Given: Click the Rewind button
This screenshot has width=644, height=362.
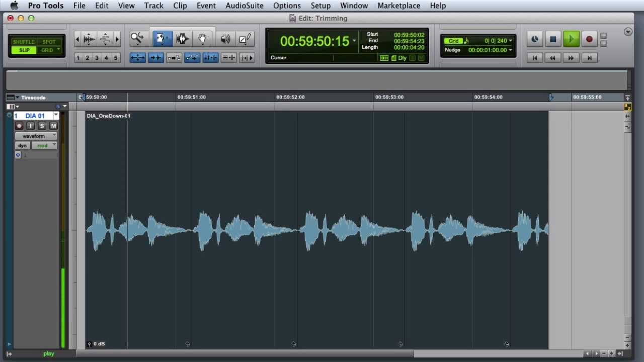Looking at the screenshot, I should coord(552,58).
